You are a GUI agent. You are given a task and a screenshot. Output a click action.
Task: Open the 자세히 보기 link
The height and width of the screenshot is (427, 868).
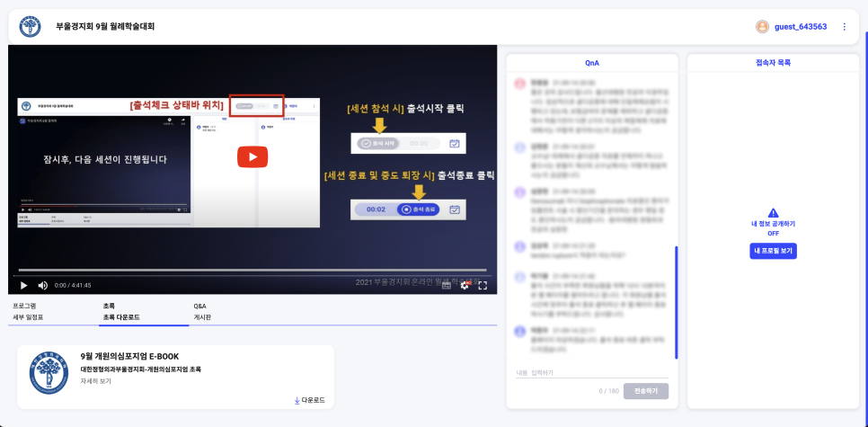coord(96,381)
